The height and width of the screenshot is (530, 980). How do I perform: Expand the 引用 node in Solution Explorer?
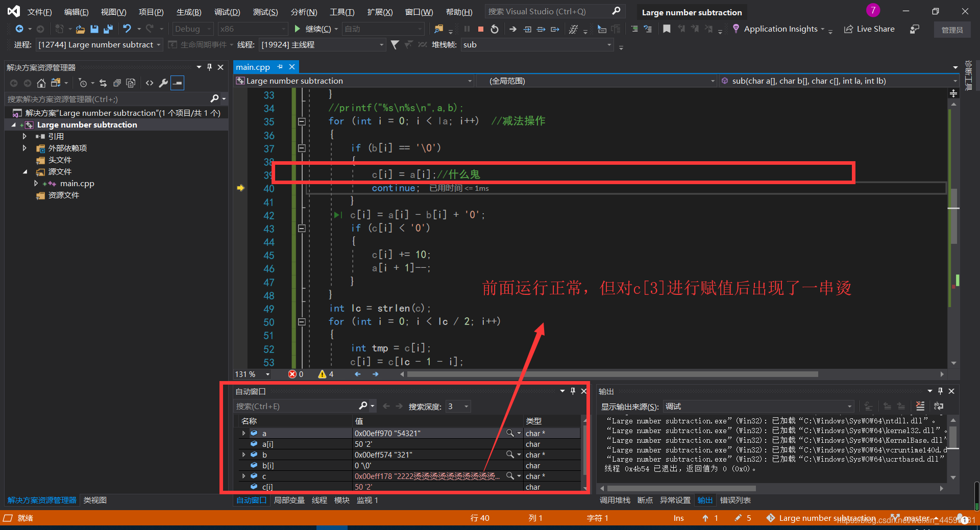24,136
